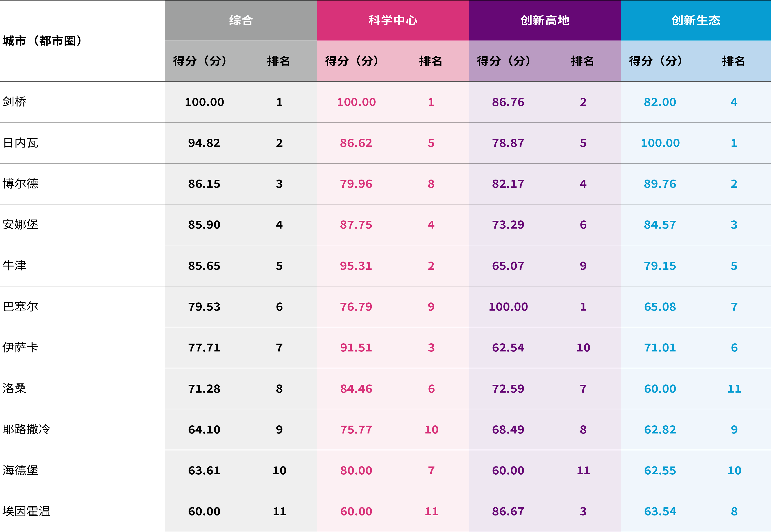
Task: Select the city name 剑桥
Action: [14, 102]
